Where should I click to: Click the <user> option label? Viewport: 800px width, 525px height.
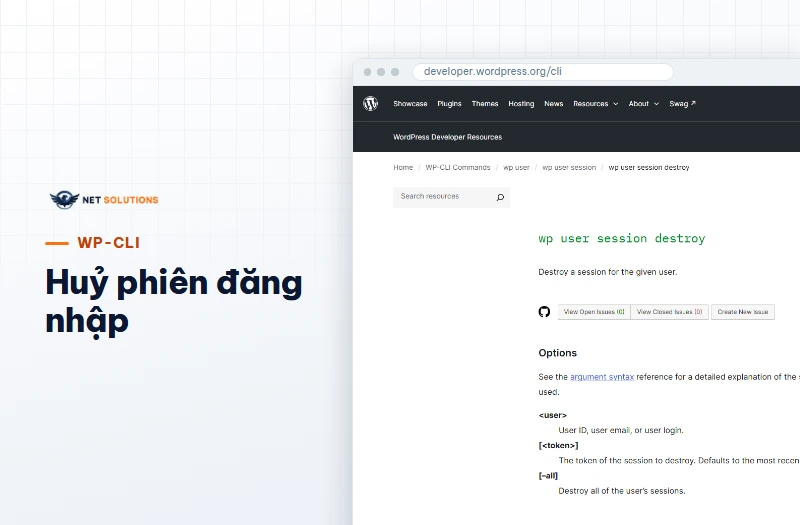(x=553, y=415)
